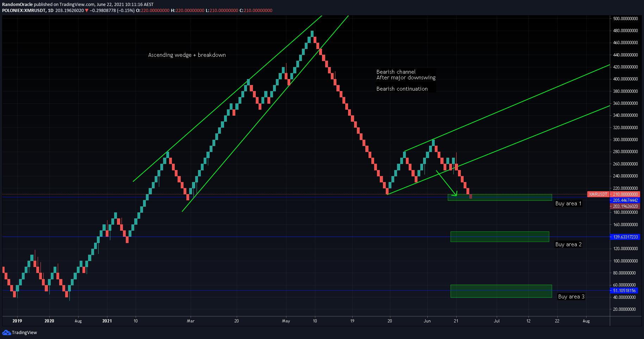Click the May time axis label
Screen dimensions: 644x339
click(286, 321)
